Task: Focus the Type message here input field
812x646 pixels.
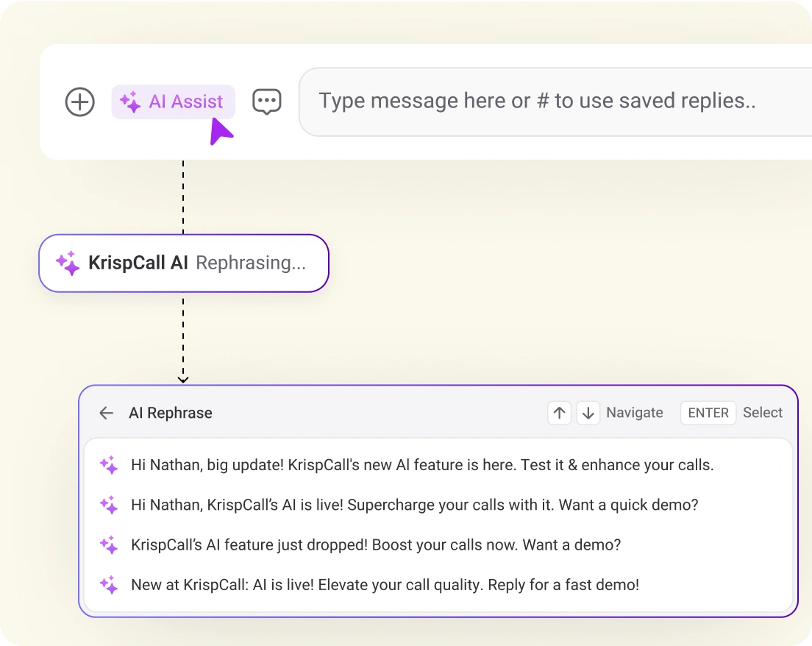Action: pos(555,102)
